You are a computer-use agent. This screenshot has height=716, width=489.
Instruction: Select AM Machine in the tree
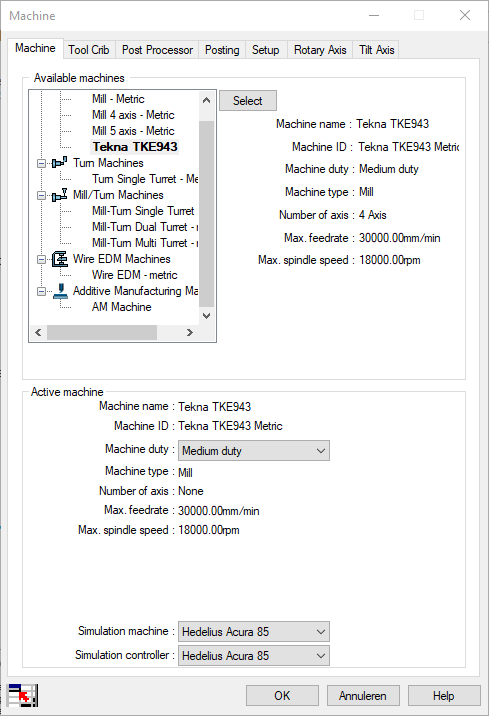pos(121,307)
